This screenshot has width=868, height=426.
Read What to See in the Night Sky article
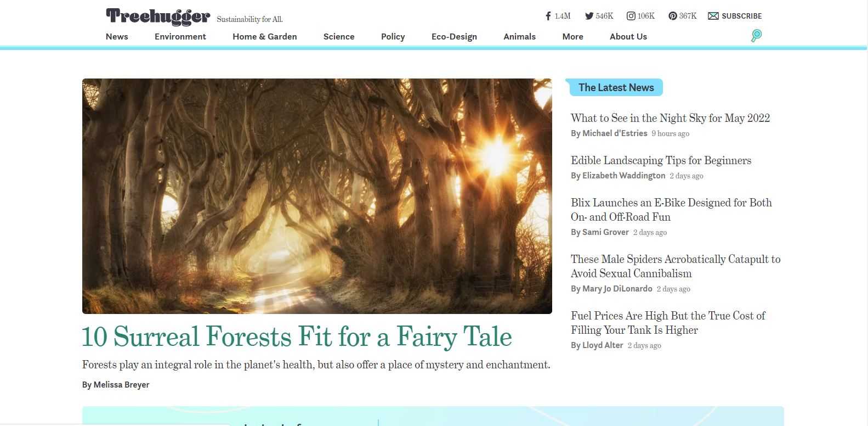(670, 118)
